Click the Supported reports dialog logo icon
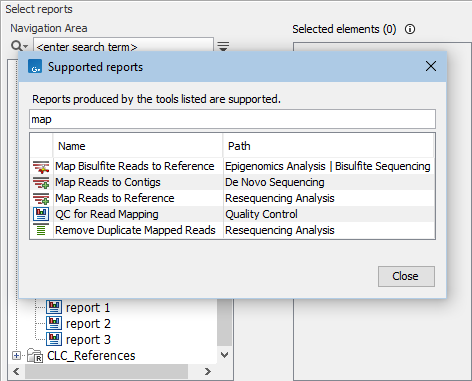The width and height of the screenshot is (472, 381). click(35, 66)
